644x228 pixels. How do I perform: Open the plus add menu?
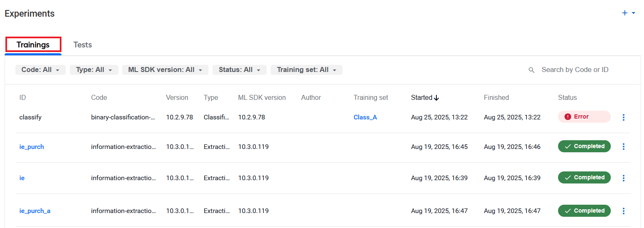628,13
